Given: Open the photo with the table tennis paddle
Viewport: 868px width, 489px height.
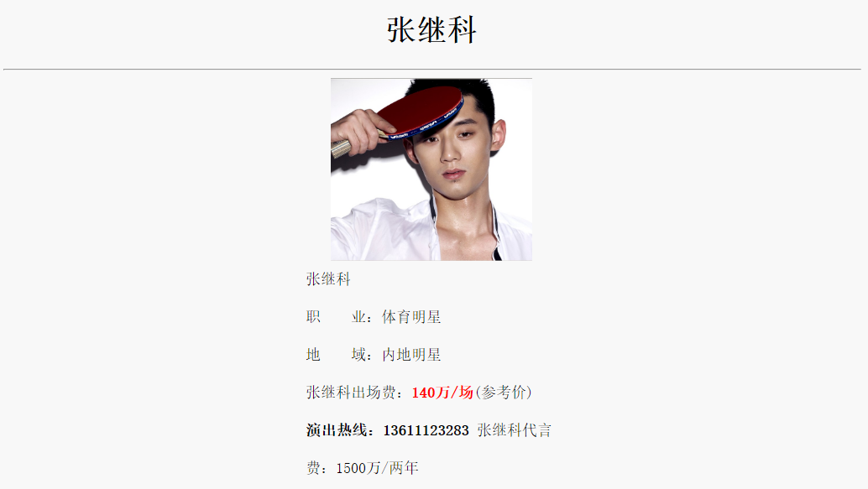Looking at the screenshot, I should (x=431, y=169).
